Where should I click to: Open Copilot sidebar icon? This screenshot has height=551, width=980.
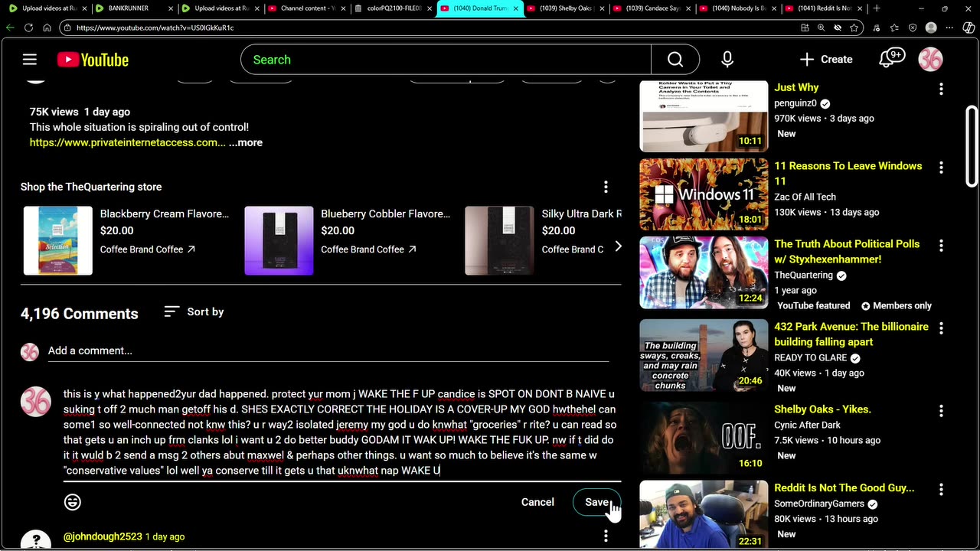point(969,28)
